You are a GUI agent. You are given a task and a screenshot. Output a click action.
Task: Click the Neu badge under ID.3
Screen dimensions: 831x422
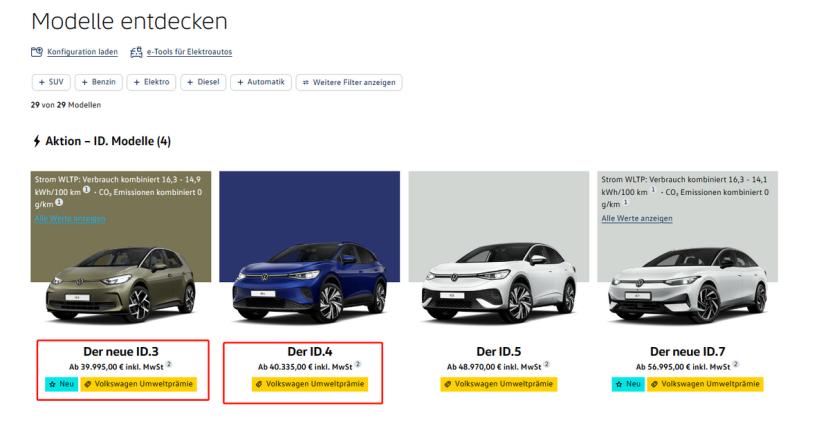point(61,384)
